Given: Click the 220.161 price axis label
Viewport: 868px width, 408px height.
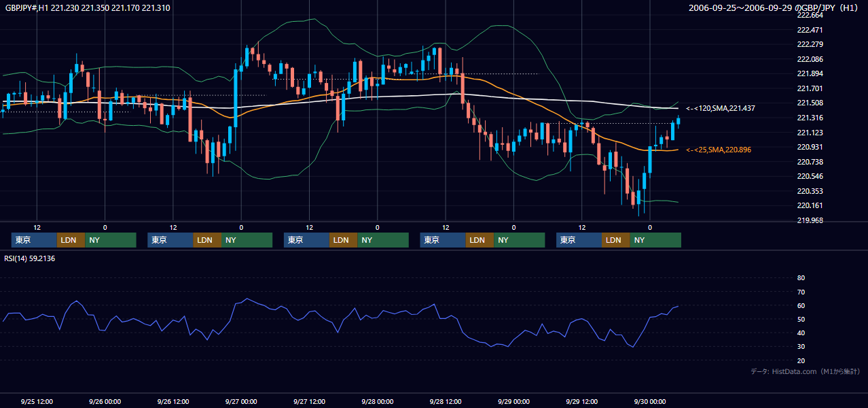Looking at the screenshot, I should pos(810,205).
